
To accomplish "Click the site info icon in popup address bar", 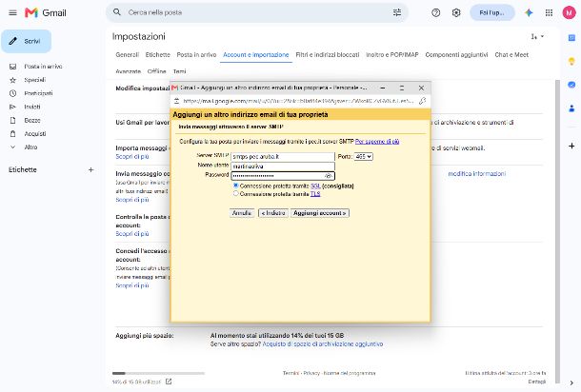I will (x=177, y=101).
